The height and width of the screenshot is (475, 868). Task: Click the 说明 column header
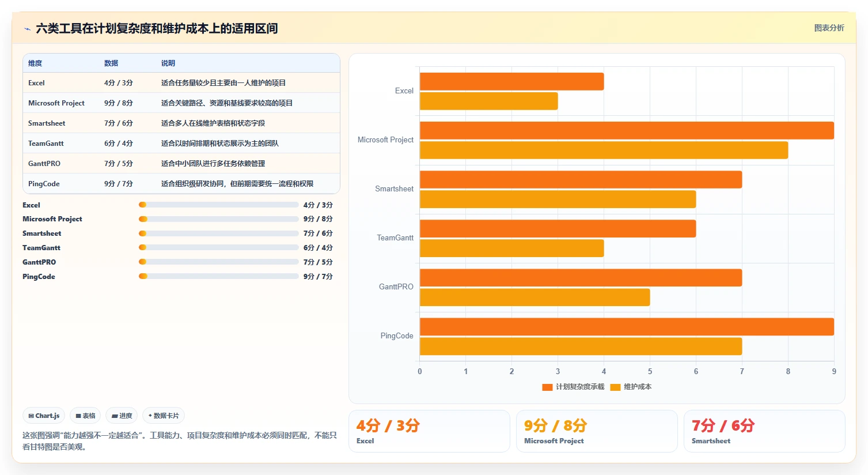pos(168,63)
